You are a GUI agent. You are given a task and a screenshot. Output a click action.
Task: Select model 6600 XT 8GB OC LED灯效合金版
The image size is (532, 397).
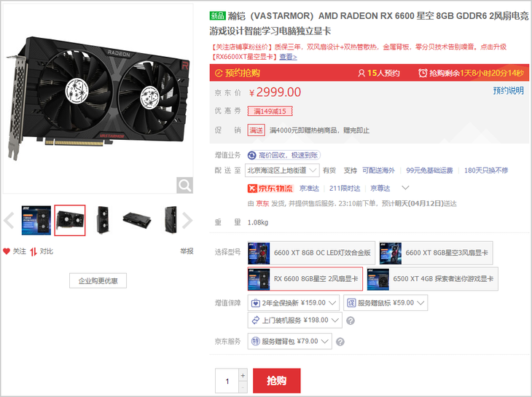click(311, 253)
